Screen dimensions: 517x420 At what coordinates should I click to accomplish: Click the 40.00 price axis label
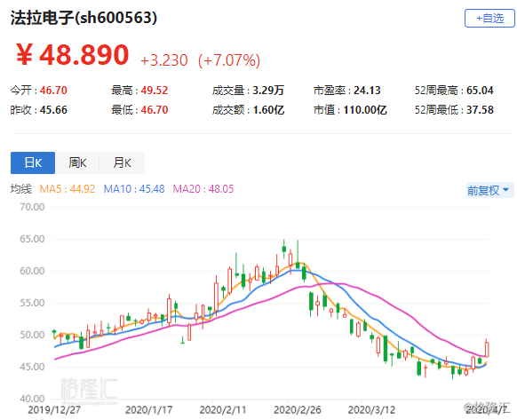click(32, 399)
